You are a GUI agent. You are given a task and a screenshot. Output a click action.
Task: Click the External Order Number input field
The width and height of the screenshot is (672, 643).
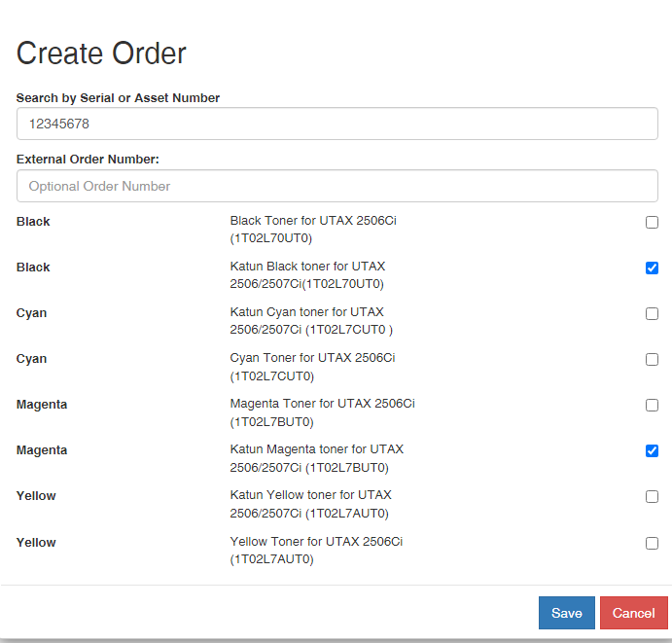(x=337, y=186)
